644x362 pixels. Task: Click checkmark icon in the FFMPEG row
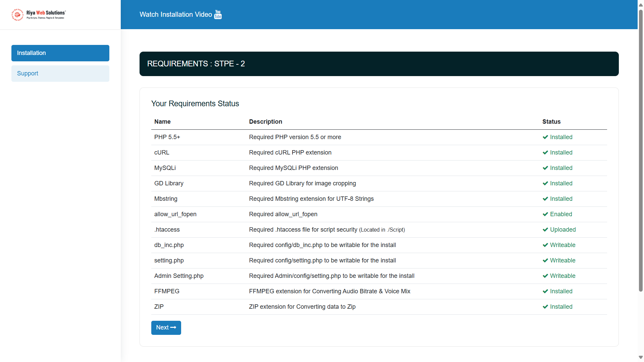click(x=545, y=291)
